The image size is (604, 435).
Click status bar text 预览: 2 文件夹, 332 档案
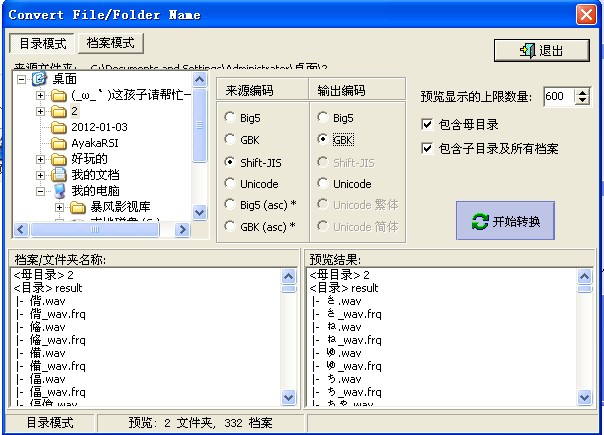[x=200, y=423]
